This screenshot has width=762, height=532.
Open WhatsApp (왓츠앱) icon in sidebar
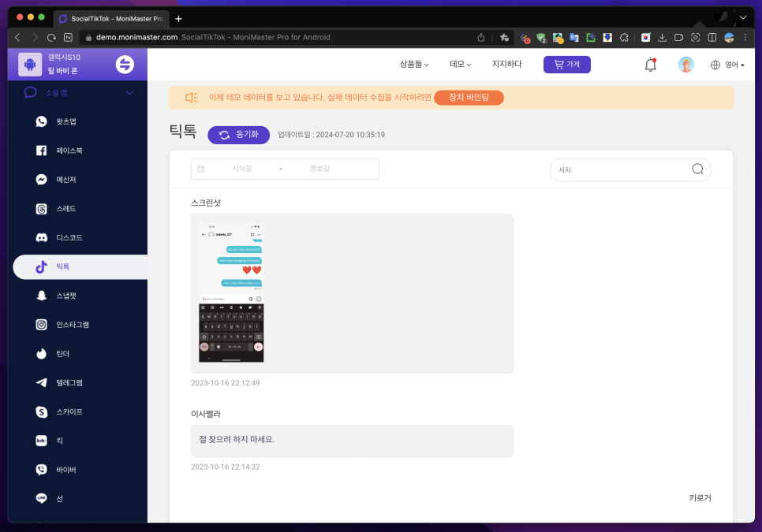coord(41,121)
